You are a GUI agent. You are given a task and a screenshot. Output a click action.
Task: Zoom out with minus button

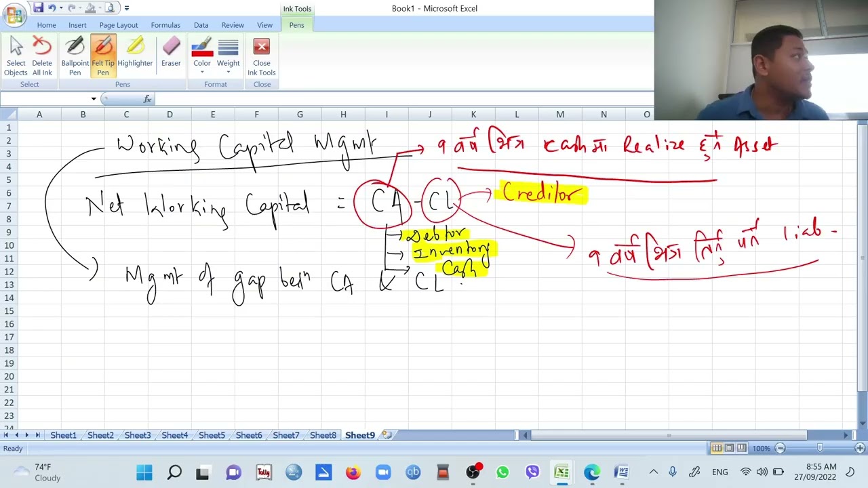[780, 448]
